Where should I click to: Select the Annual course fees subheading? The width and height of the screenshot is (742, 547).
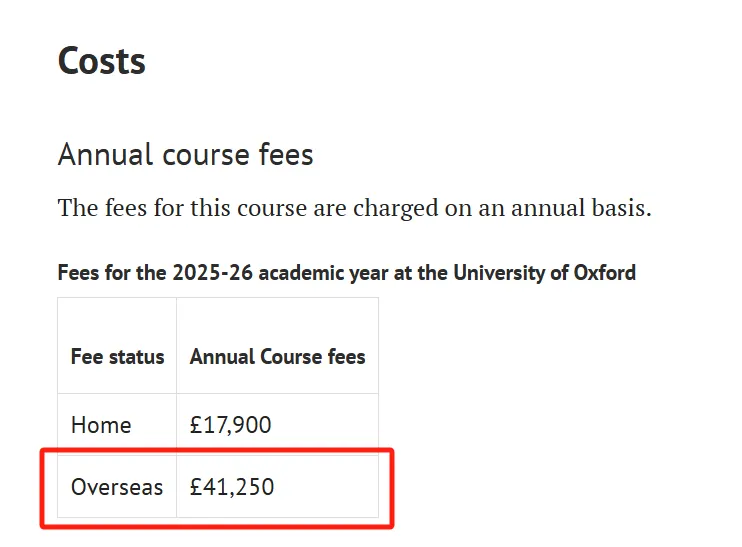click(185, 155)
